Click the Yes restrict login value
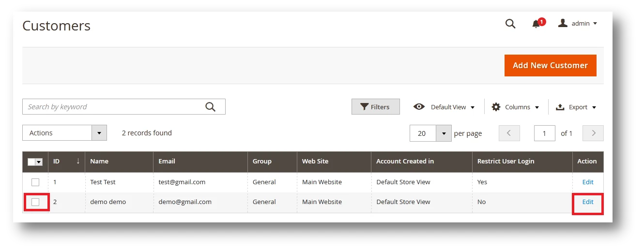 (x=482, y=182)
